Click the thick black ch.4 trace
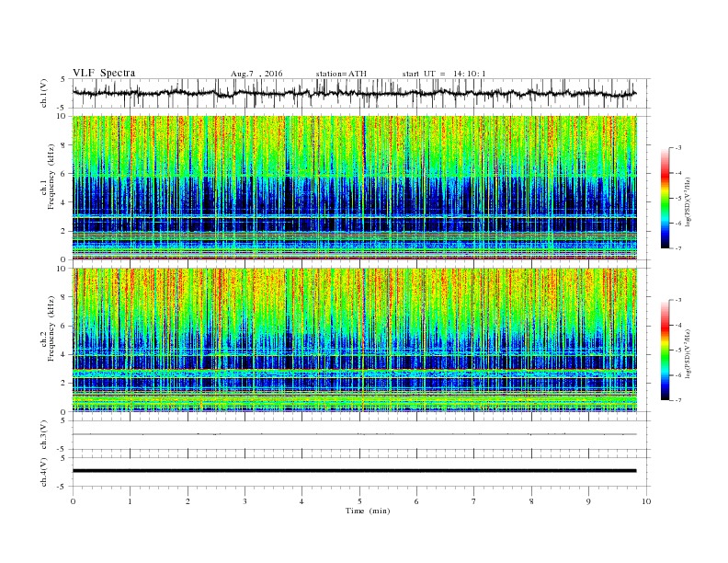The width and height of the screenshot is (728, 563). click(x=355, y=471)
